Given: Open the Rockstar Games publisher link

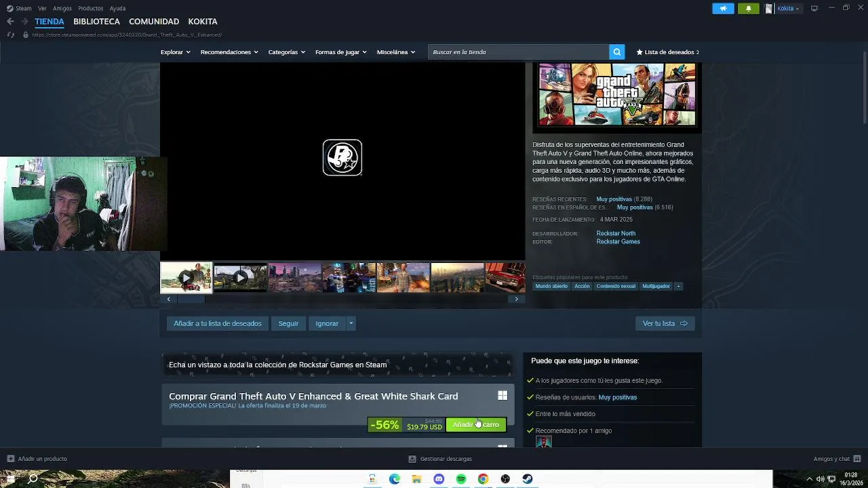Looking at the screenshot, I should click(618, 241).
